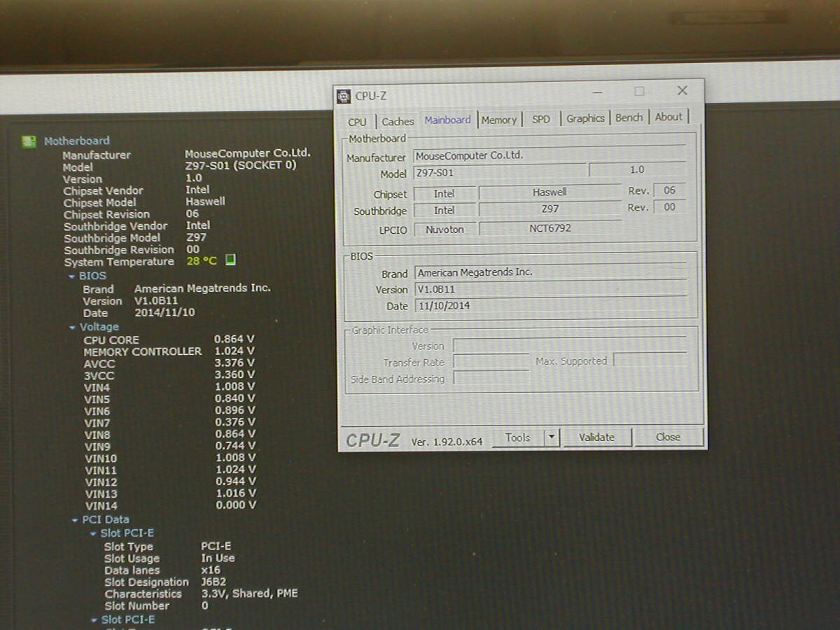This screenshot has height=630, width=840.
Task: Click the VIN4 voltage value
Action: [x=234, y=386]
